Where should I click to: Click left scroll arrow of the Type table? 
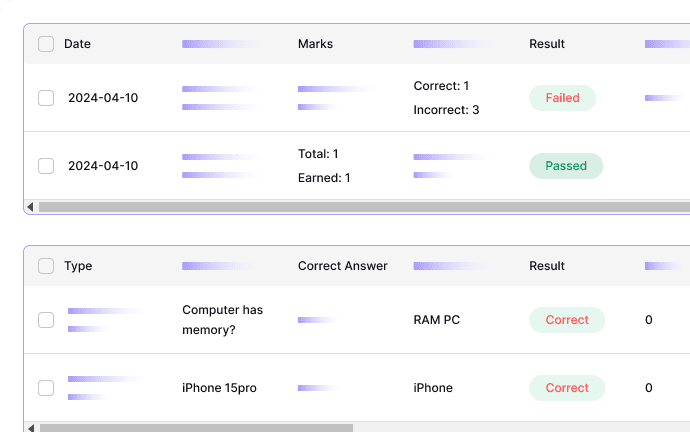[30, 428]
